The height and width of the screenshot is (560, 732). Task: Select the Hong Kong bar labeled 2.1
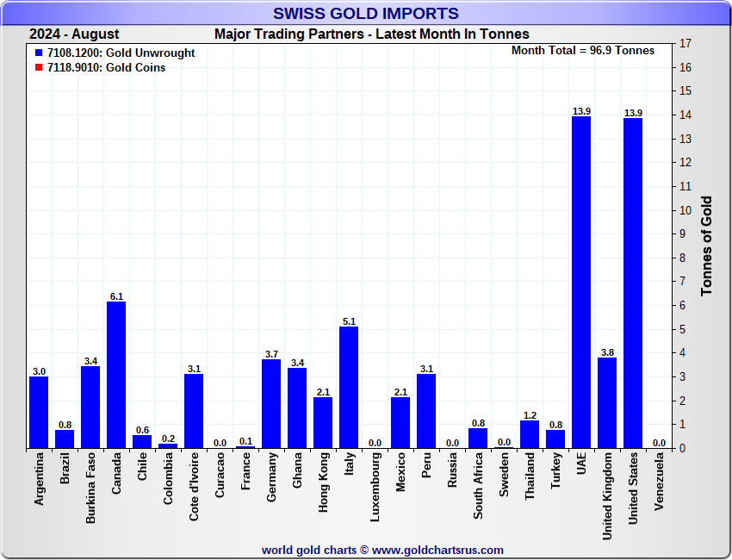[323, 422]
